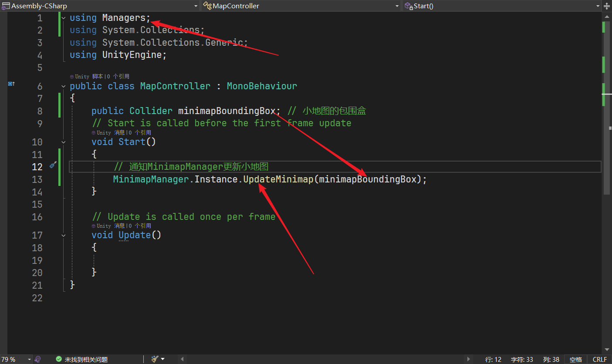Viewport: 612px width, 364px height.
Task: Collapse the Update method block
Action: tap(64, 235)
